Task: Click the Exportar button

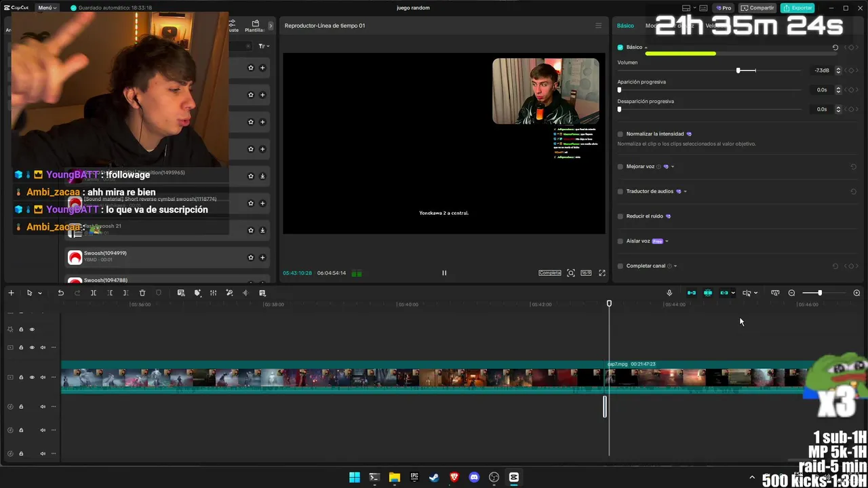Action: (797, 8)
